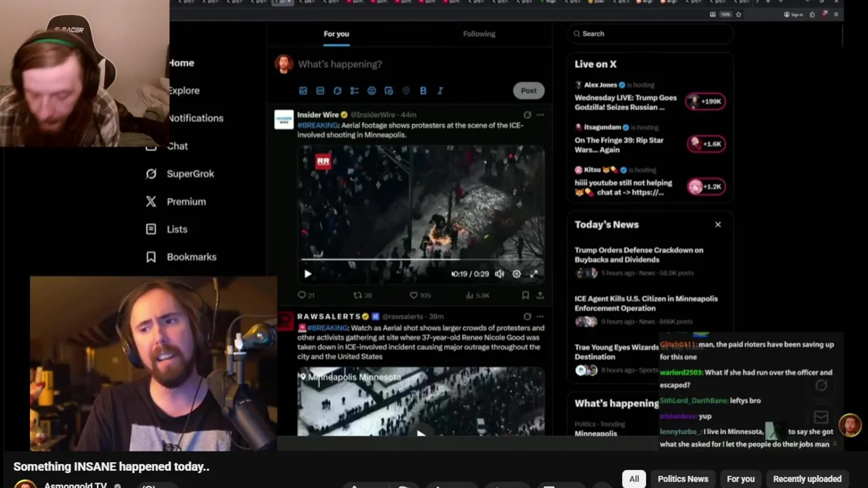868x488 pixels.
Task: Click the Lists icon in sidebar
Action: pos(151,229)
